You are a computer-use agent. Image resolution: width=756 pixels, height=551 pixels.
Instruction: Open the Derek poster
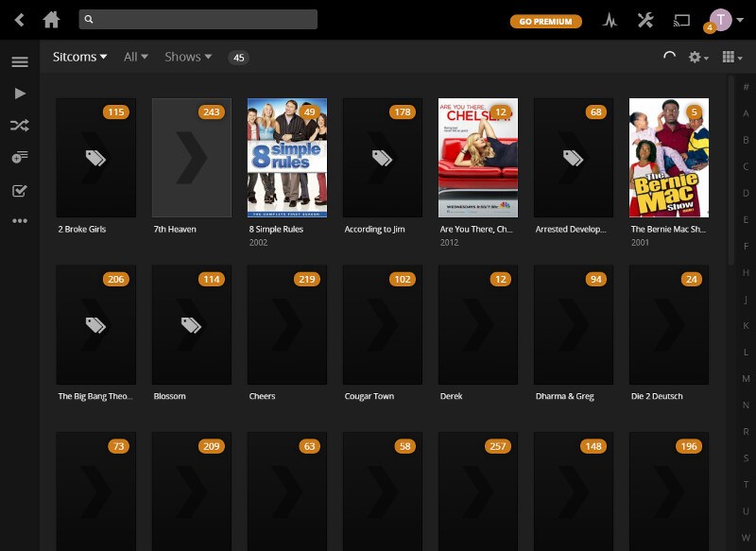pos(478,325)
